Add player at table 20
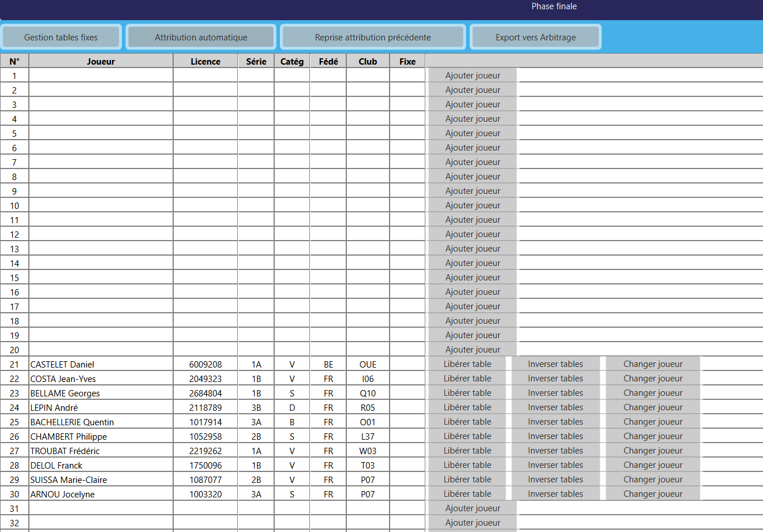Viewport: 763px width, 532px height. tap(473, 350)
